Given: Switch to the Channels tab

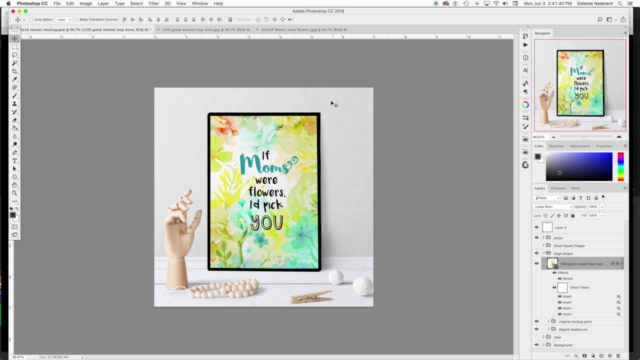Looking at the screenshot, I should click(558, 188).
